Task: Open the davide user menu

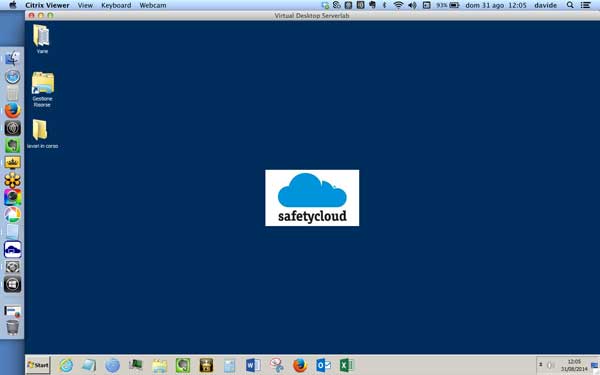Action: [545, 5]
